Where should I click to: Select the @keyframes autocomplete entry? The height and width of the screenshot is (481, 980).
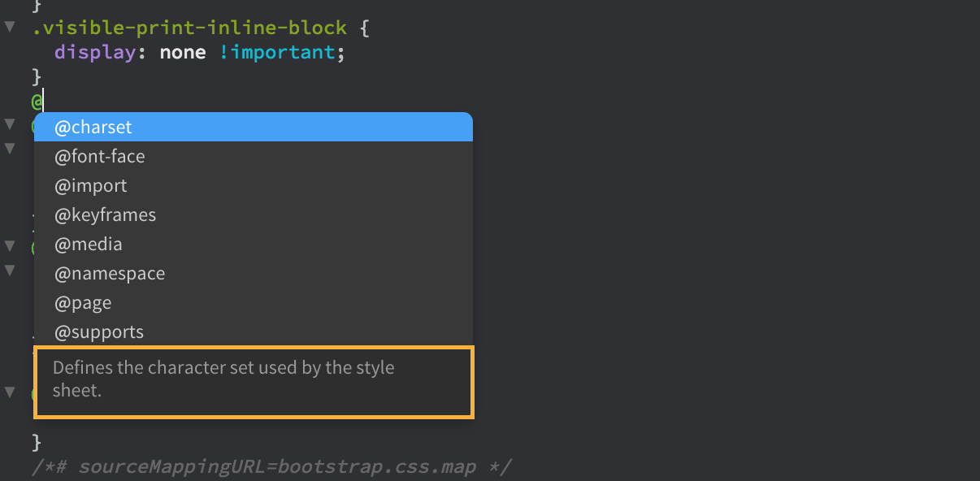click(105, 214)
